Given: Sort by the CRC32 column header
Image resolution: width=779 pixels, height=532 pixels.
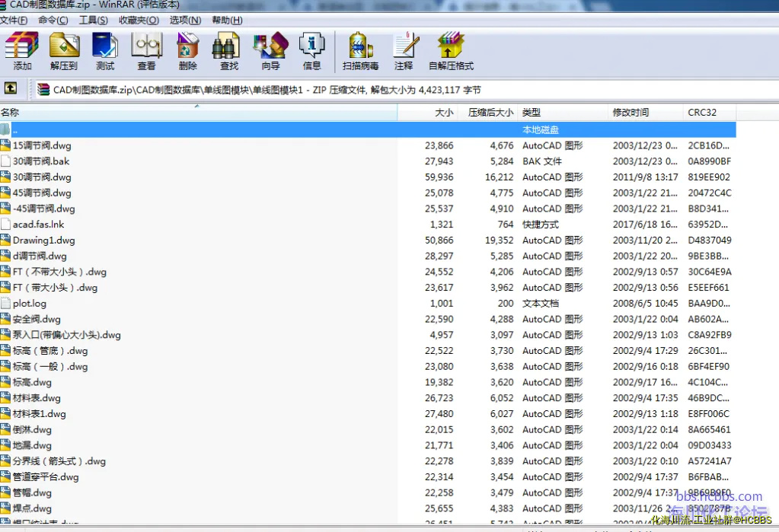Looking at the screenshot, I should tap(710, 113).
